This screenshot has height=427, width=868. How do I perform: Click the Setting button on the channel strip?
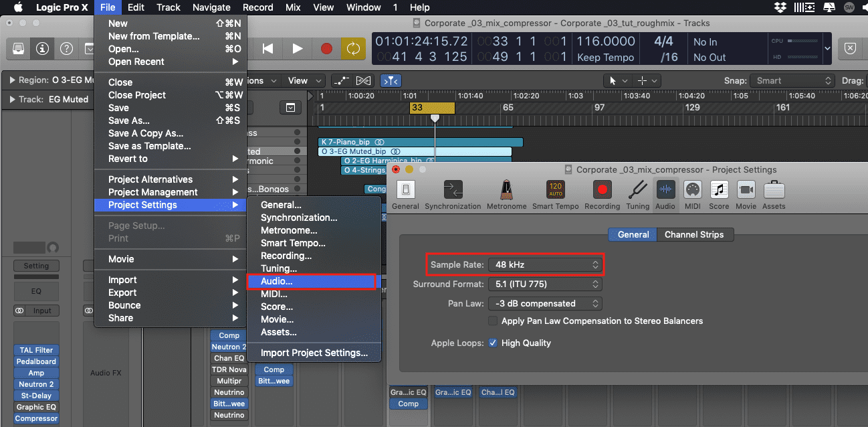[x=37, y=266]
